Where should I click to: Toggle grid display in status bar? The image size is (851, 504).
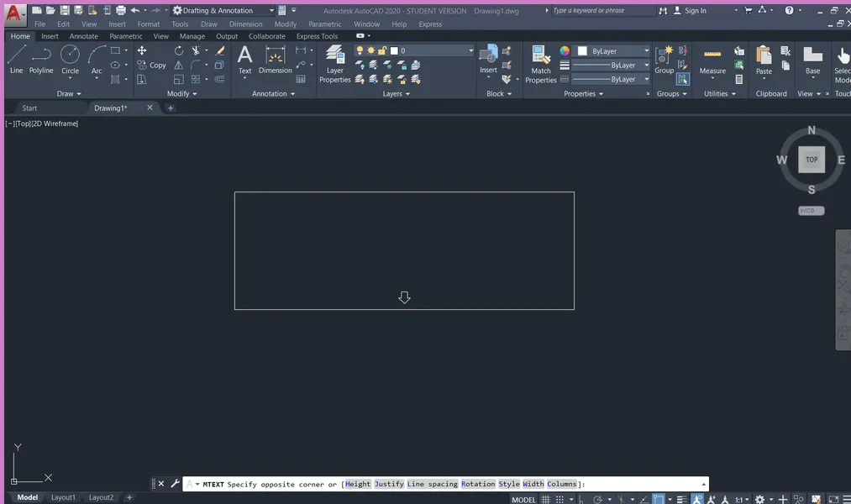click(x=545, y=497)
